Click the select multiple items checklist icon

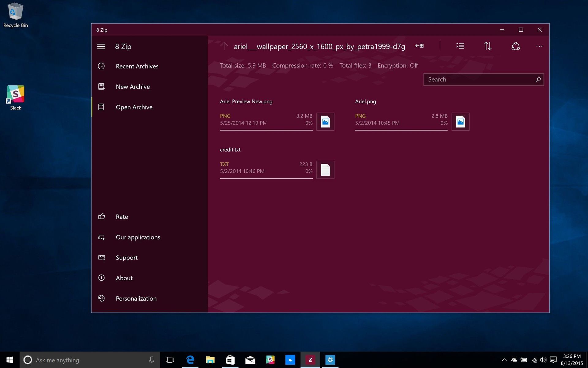(460, 46)
